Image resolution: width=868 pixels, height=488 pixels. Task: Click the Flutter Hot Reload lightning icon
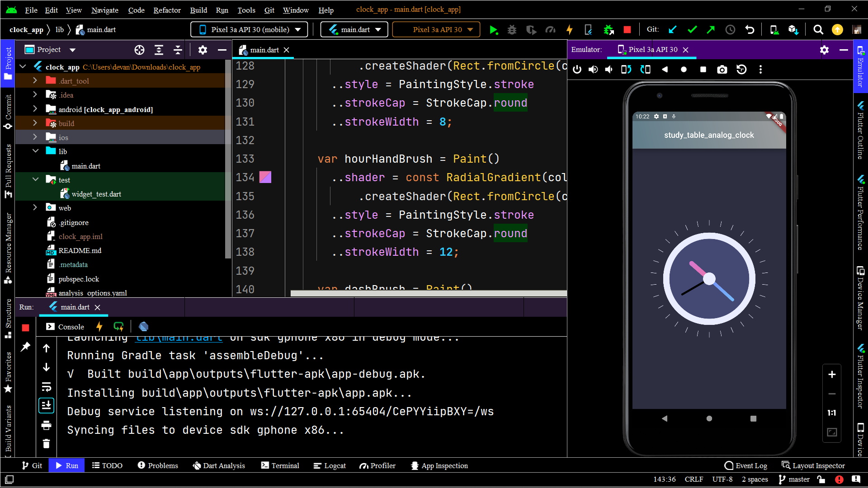(x=569, y=30)
